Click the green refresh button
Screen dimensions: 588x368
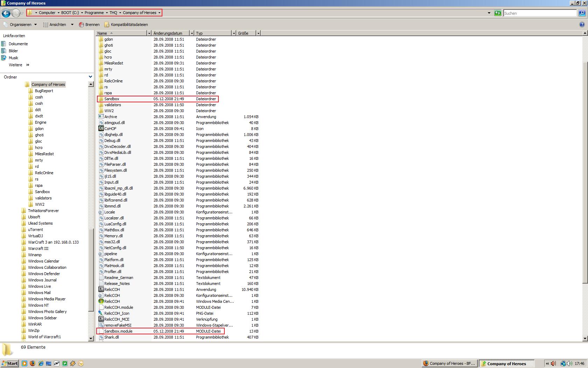[497, 13]
